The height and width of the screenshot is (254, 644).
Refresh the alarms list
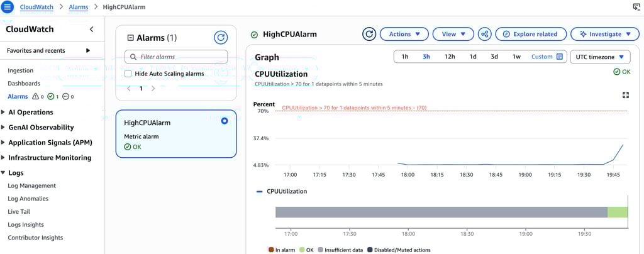pyautogui.click(x=221, y=38)
